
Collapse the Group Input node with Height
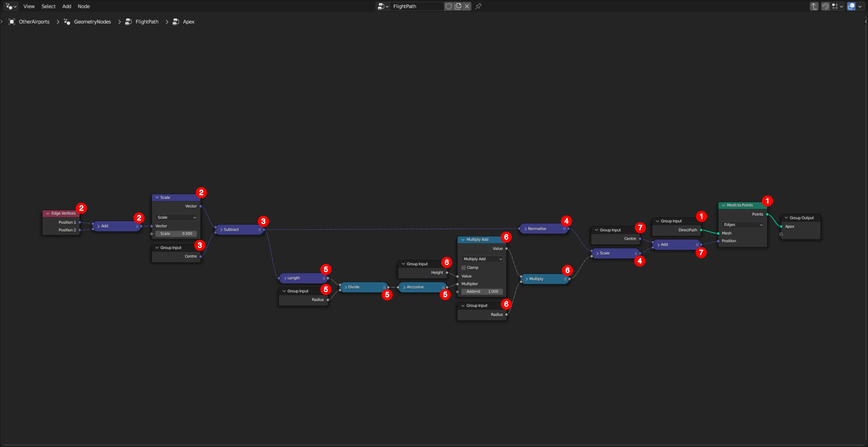[x=403, y=264]
